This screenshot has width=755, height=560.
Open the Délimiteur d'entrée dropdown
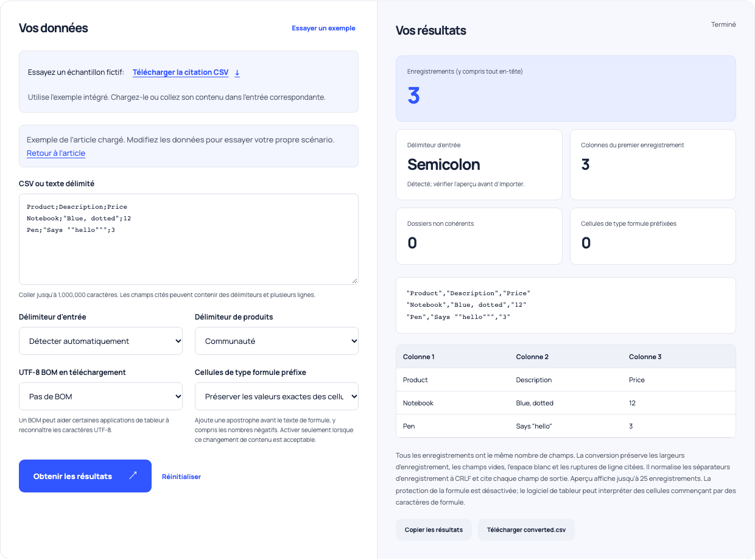click(x=100, y=341)
